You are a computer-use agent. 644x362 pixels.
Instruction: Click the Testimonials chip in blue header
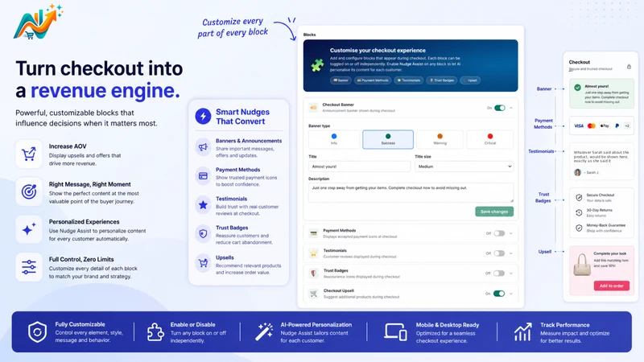pos(408,80)
